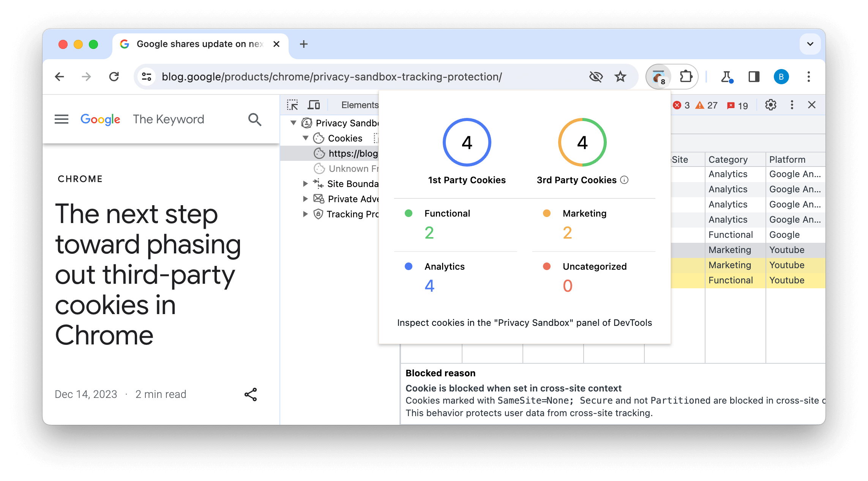Click the device toolbar toggle icon
The width and height of the screenshot is (868, 481).
(314, 105)
